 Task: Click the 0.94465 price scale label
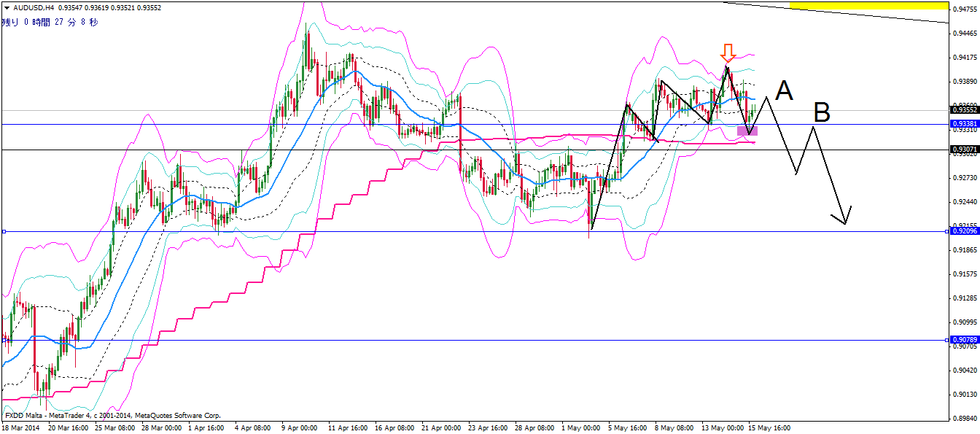click(965, 34)
